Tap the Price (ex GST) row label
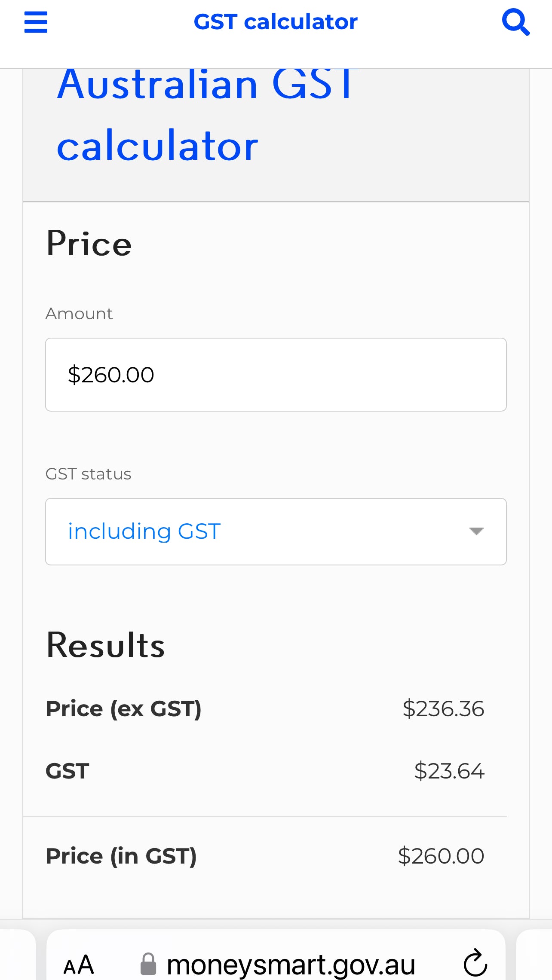 123,709
